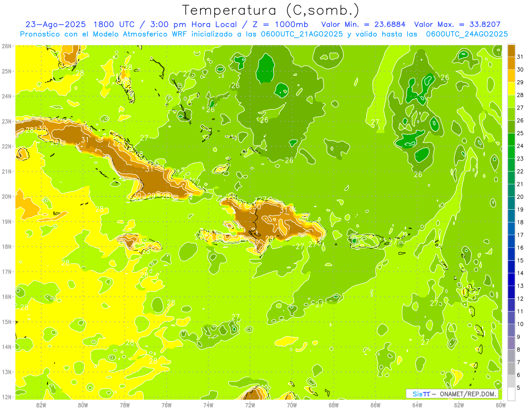532x411 pixels.
Task: Click the "70W" longitude axis label
Action: click(x=292, y=405)
